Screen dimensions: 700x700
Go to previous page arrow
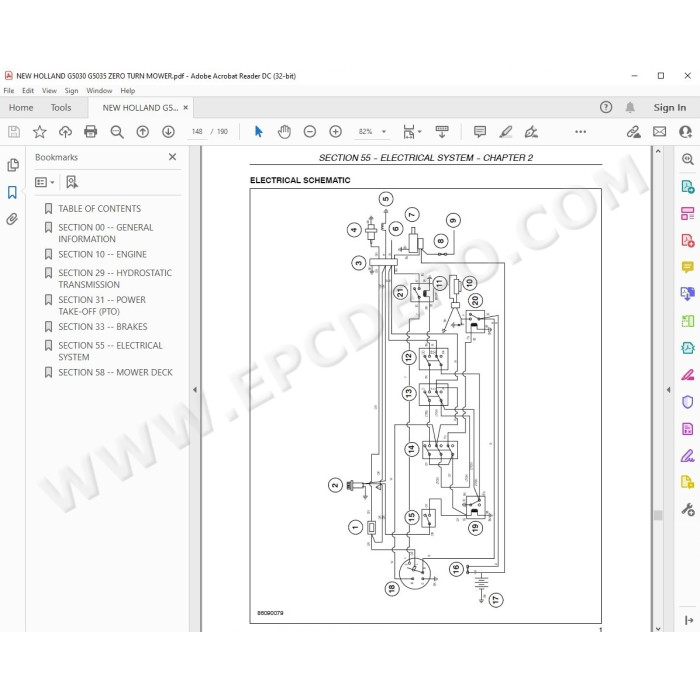point(143,132)
